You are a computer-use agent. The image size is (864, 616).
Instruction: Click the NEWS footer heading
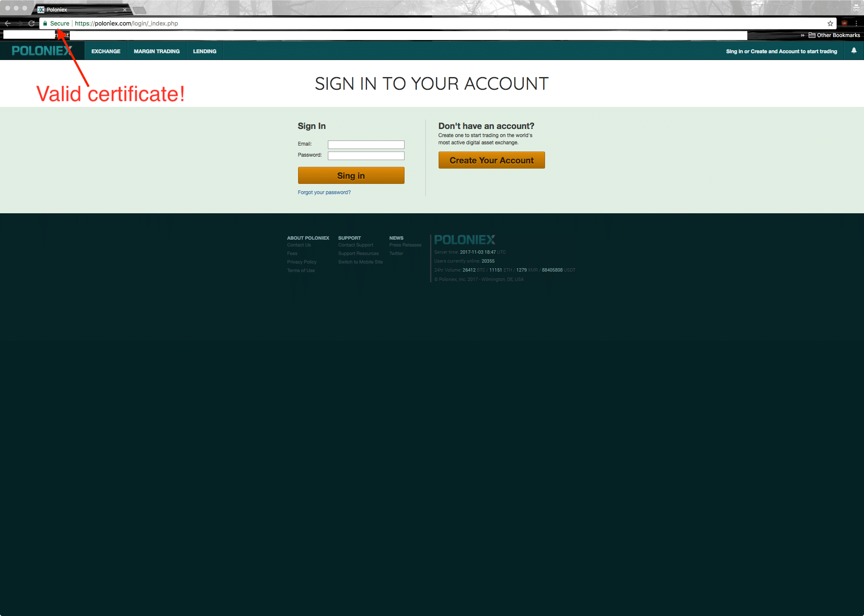[x=396, y=238]
